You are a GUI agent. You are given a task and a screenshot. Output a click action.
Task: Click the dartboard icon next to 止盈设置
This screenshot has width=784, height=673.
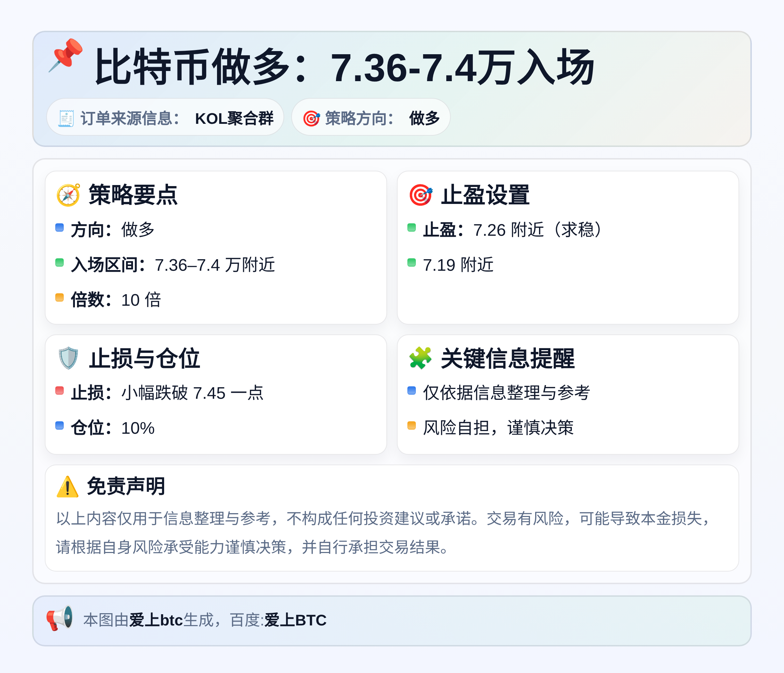pyautogui.click(x=421, y=195)
